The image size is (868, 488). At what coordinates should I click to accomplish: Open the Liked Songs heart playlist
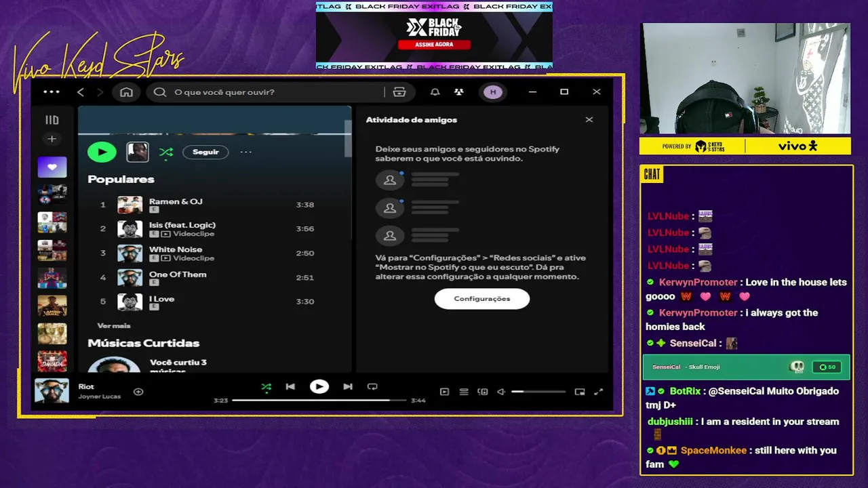52,167
